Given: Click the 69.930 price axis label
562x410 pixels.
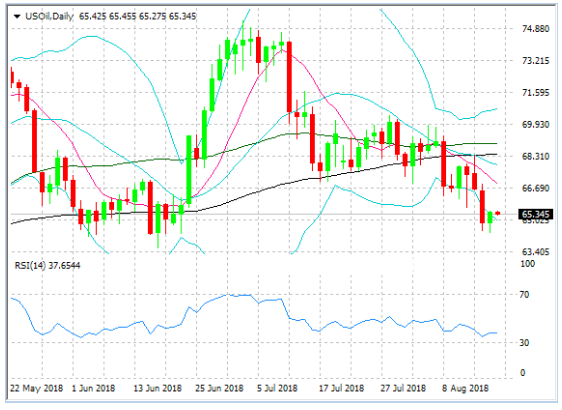Looking at the screenshot, I should (535, 124).
